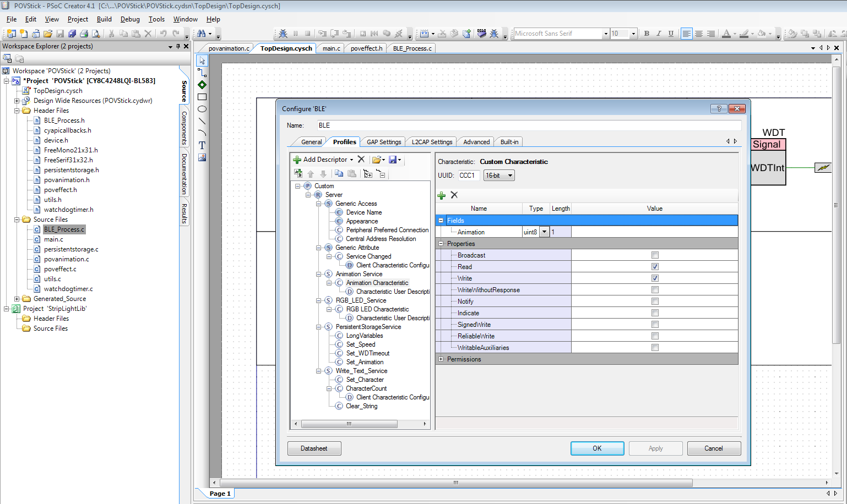
Task: Switch to the L2CAP Settings tab
Action: click(432, 142)
